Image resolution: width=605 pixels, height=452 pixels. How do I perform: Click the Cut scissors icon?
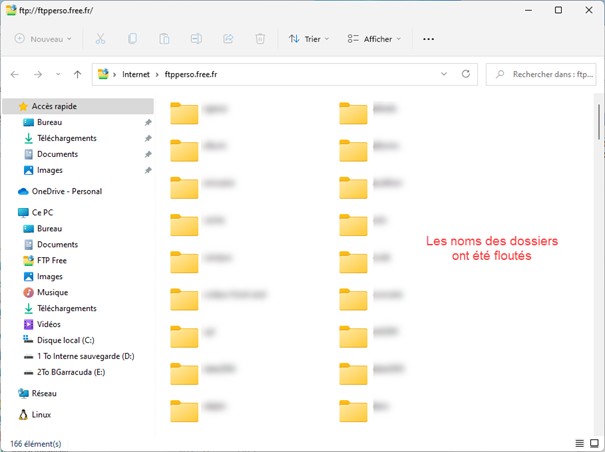point(100,39)
